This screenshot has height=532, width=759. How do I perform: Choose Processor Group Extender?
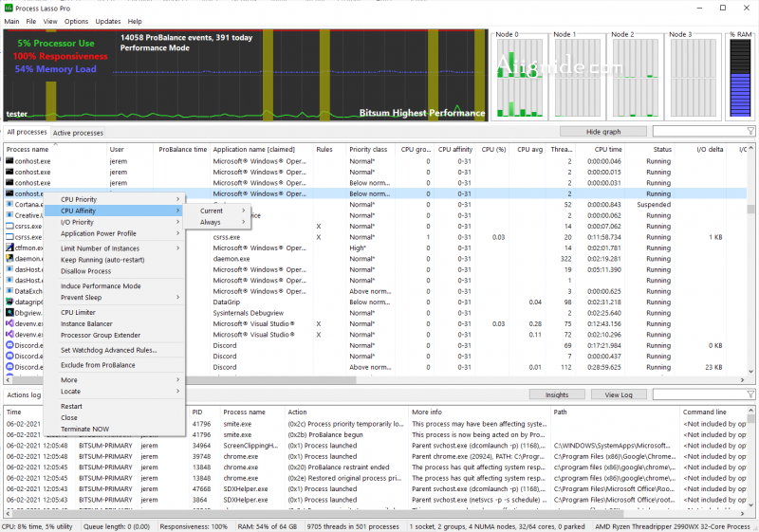click(114, 335)
